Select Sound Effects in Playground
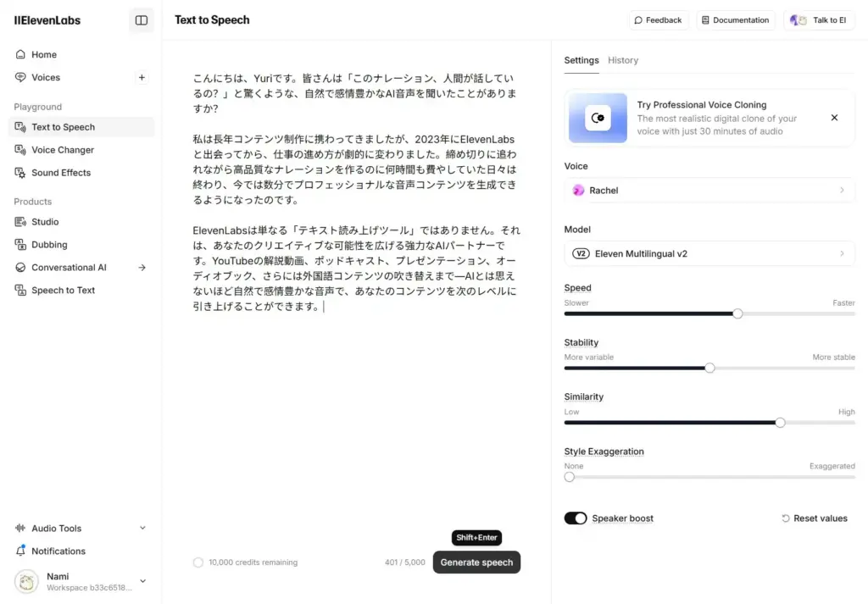 [x=81, y=173]
